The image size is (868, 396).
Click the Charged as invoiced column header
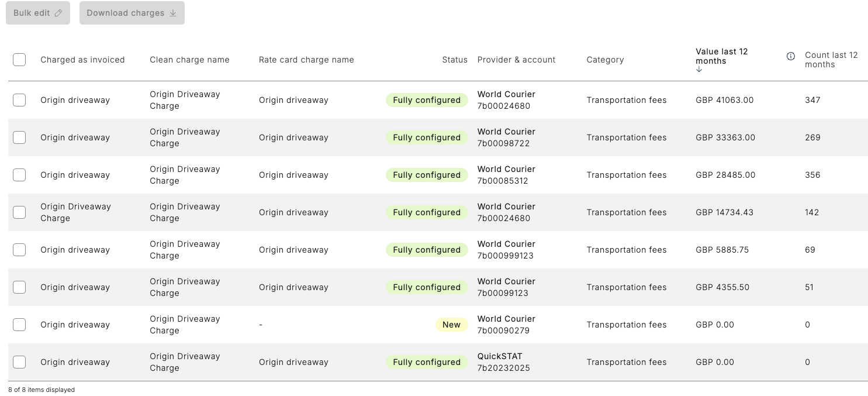click(x=82, y=60)
